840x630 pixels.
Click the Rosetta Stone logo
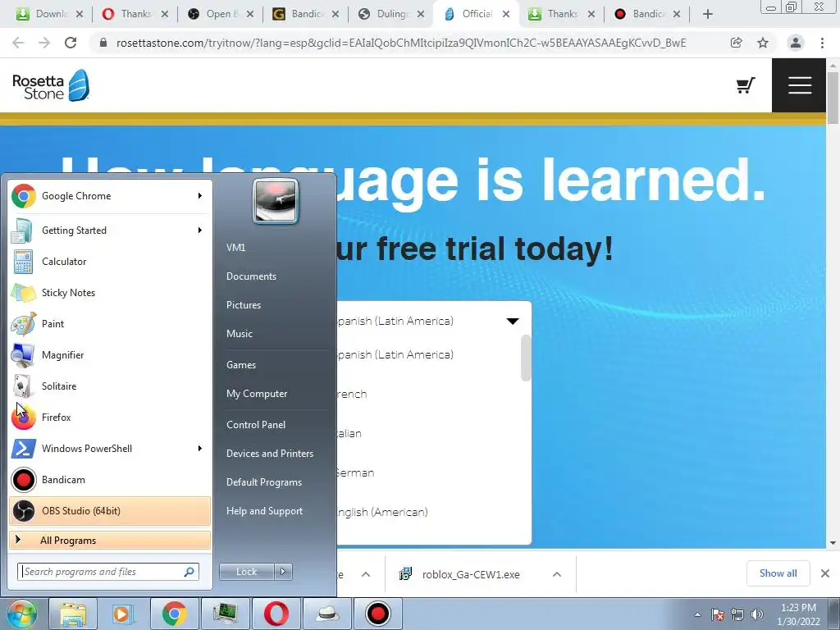(51, 85)
